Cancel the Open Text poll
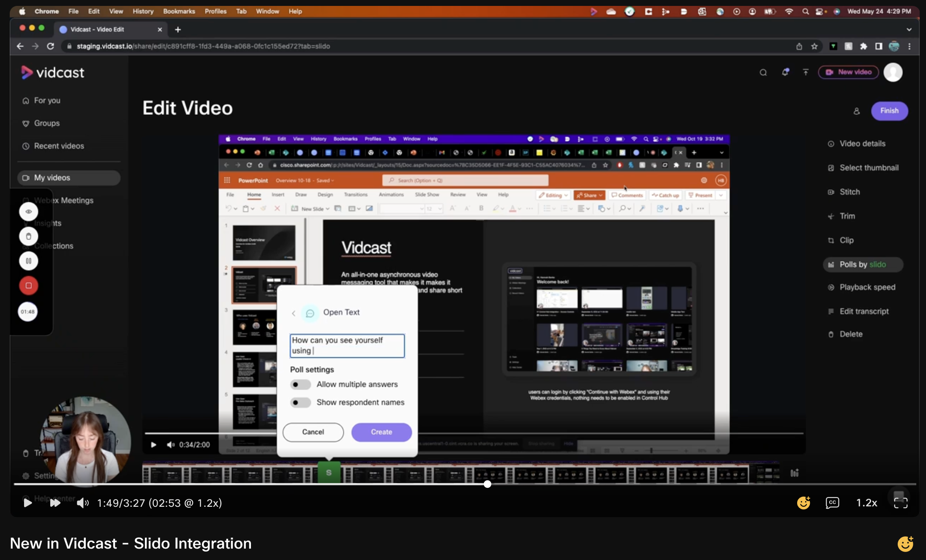 pos(313,432)
